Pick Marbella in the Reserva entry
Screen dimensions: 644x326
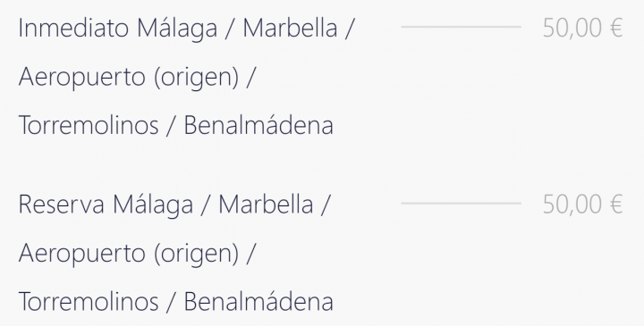266,205
